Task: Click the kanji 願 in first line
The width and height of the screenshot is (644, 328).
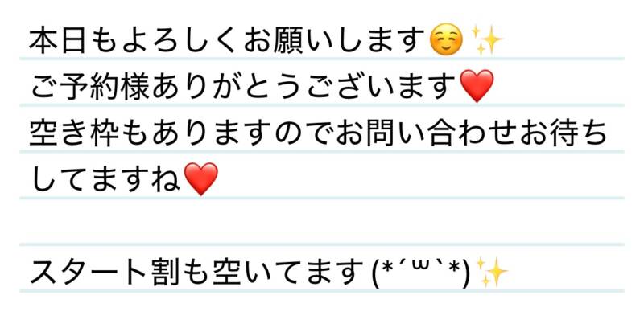Action: [289, 40]
